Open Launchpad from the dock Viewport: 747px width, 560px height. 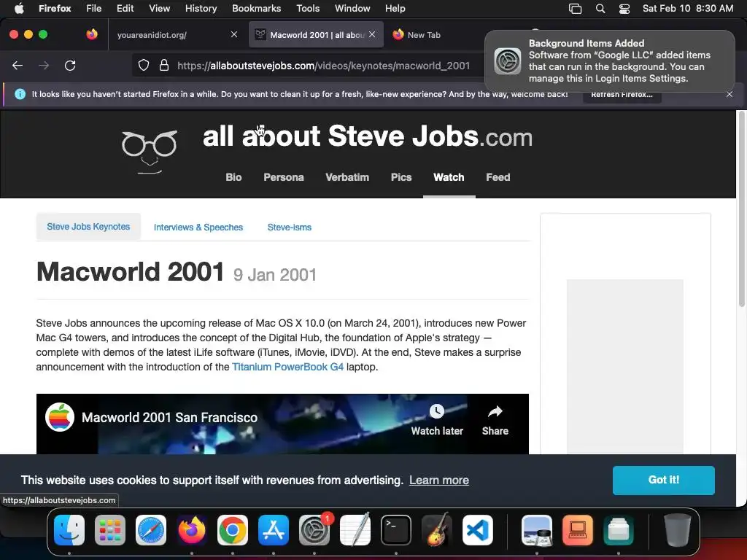110,530
